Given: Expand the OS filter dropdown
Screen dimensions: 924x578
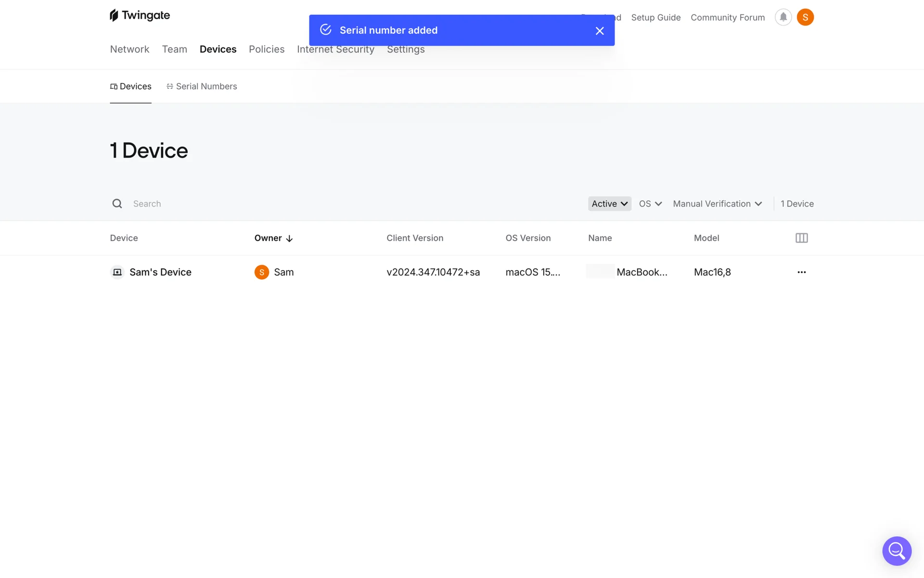Looking at the screenshot, I should click(x=650, y=204).
